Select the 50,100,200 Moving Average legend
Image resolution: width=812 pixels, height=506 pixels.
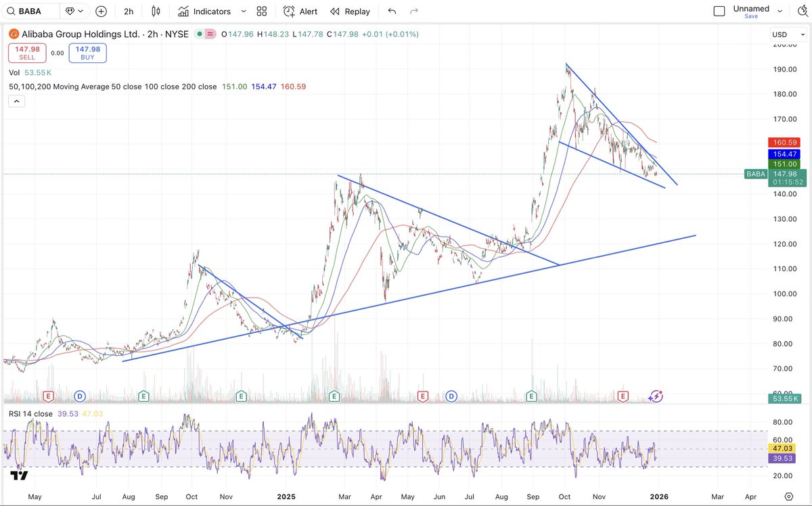point(113,87)
